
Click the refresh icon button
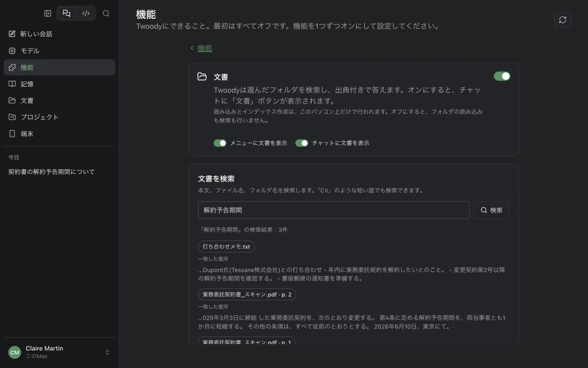pos(563,20)
